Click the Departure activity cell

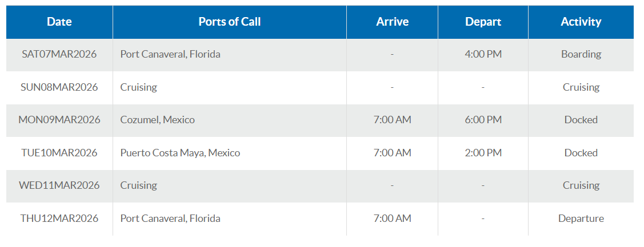click(581, 218)
